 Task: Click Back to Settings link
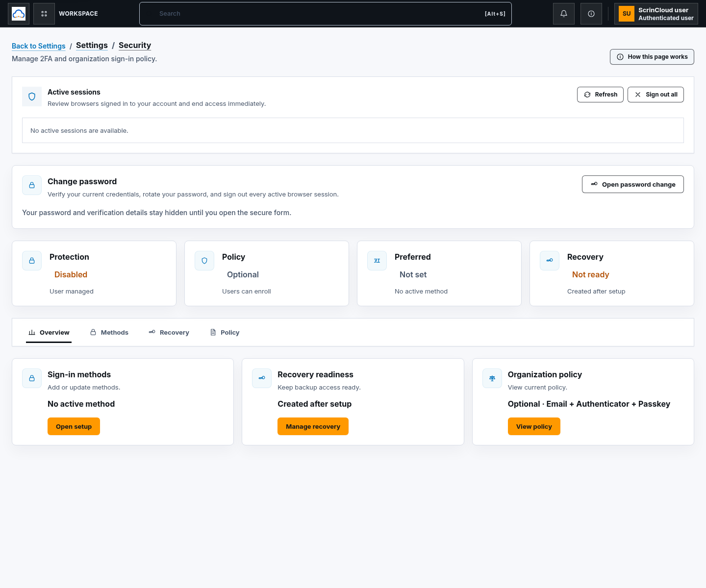[x=39, y=46]
